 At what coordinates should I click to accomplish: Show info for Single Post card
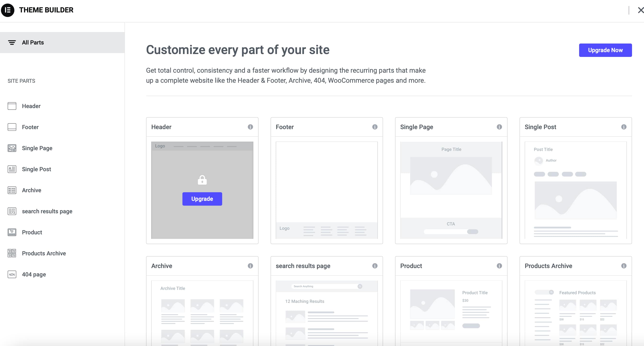click(x=623, y=127)
